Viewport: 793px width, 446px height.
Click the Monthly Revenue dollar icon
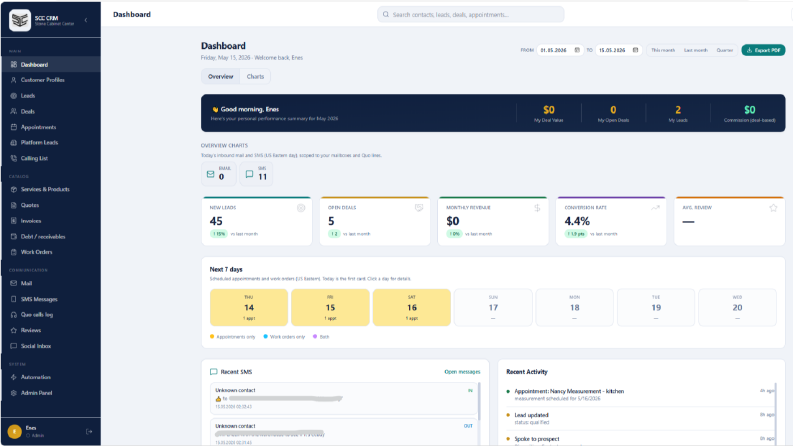[537, 208]
